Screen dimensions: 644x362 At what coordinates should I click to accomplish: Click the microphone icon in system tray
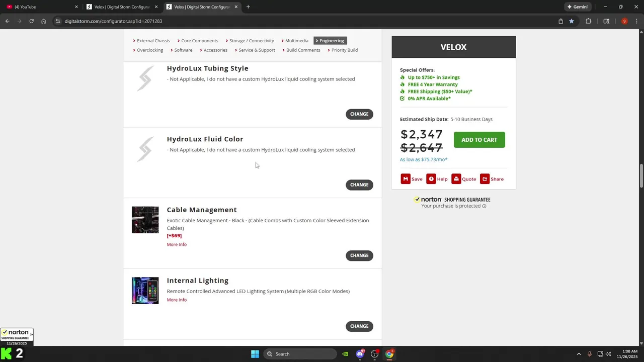(x=590, y=354)
